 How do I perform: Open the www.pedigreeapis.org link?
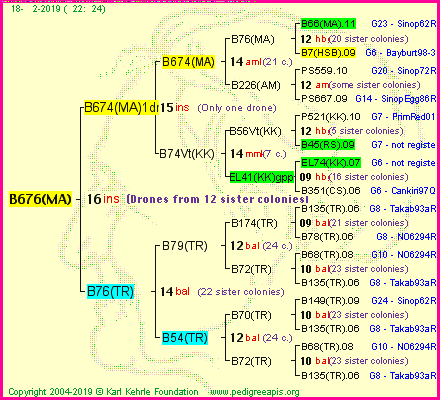point(255,392)
